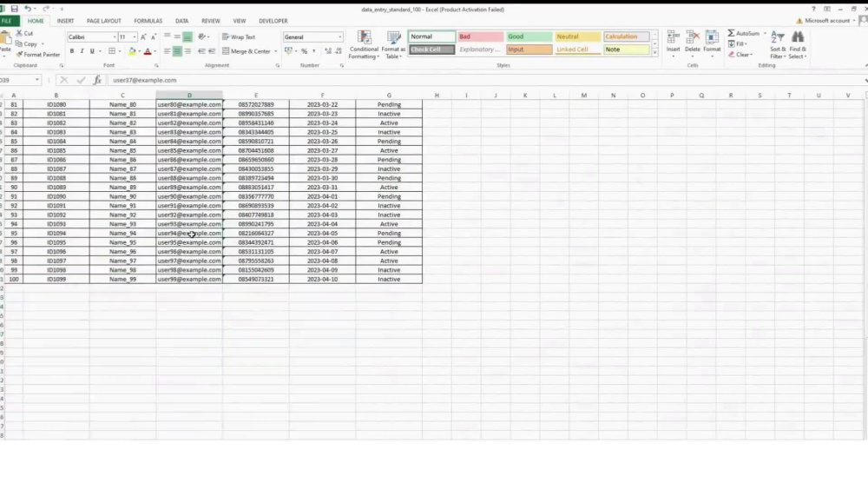Decrease font size with the small A icon
The width and height of the screenshot is (868, 489).
point(154,37)
